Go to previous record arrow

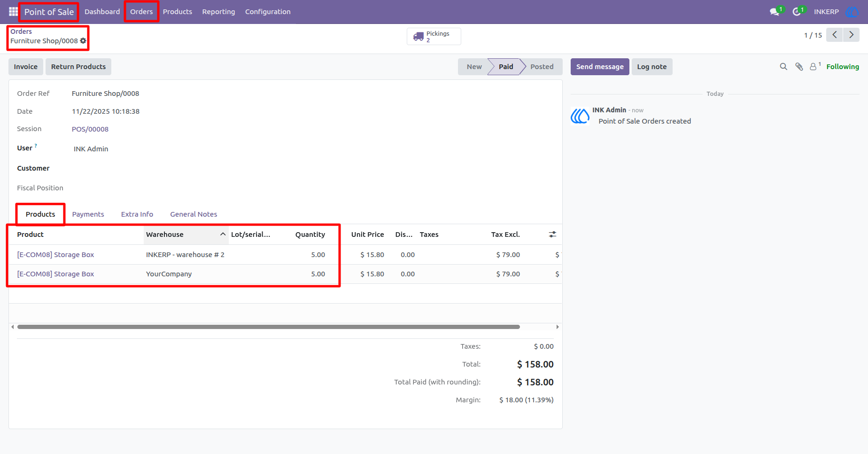[834, 35]
